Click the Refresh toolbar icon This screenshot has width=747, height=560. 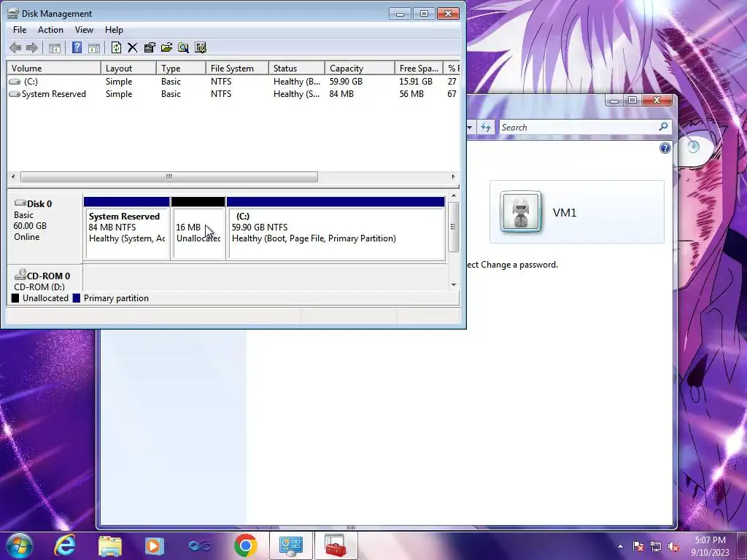116,47
